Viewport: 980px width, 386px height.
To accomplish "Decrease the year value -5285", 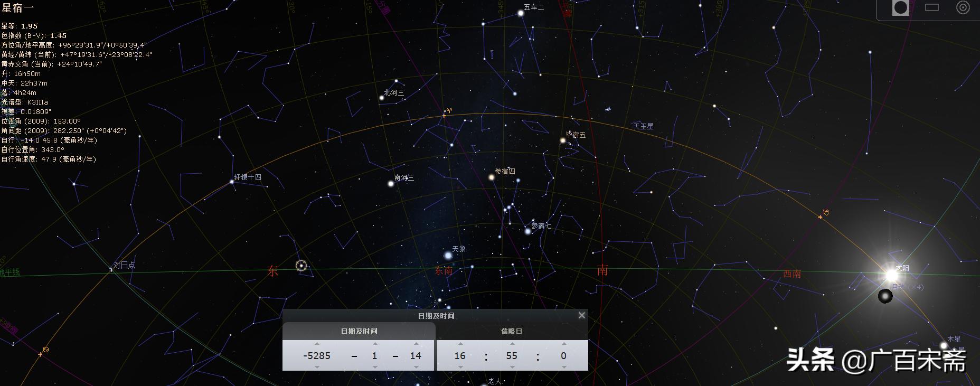I will (317, 367).
